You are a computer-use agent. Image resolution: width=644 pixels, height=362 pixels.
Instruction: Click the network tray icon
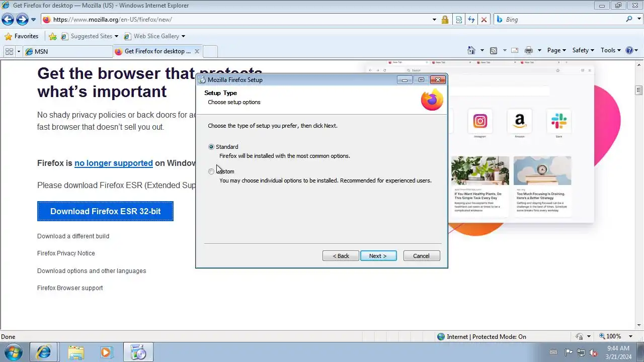[x=581, y=352]
